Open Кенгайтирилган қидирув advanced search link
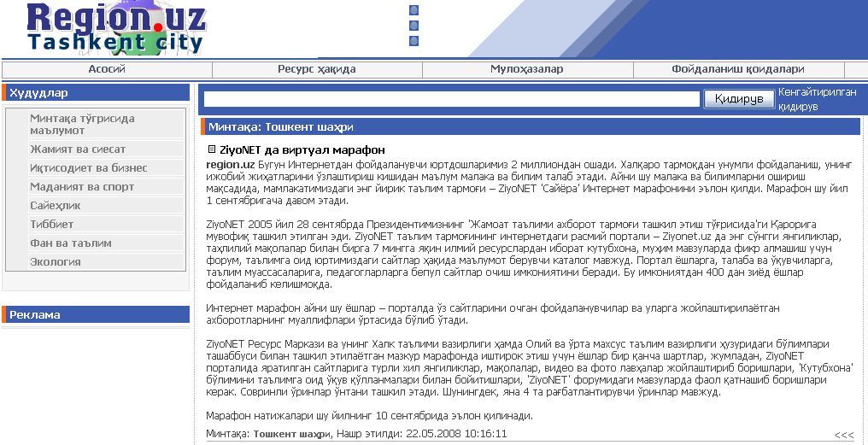868x445 pixels. coord(817,99)
